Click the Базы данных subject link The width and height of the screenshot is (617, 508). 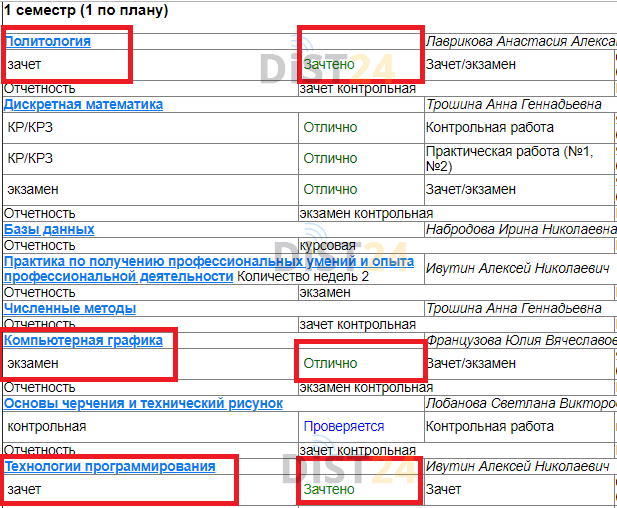[50, 229]
